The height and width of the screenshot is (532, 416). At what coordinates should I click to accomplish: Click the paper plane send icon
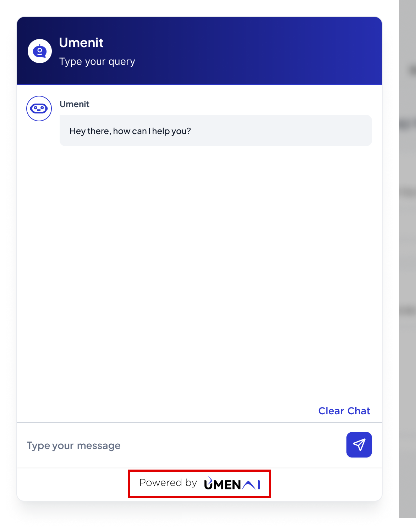359,445
